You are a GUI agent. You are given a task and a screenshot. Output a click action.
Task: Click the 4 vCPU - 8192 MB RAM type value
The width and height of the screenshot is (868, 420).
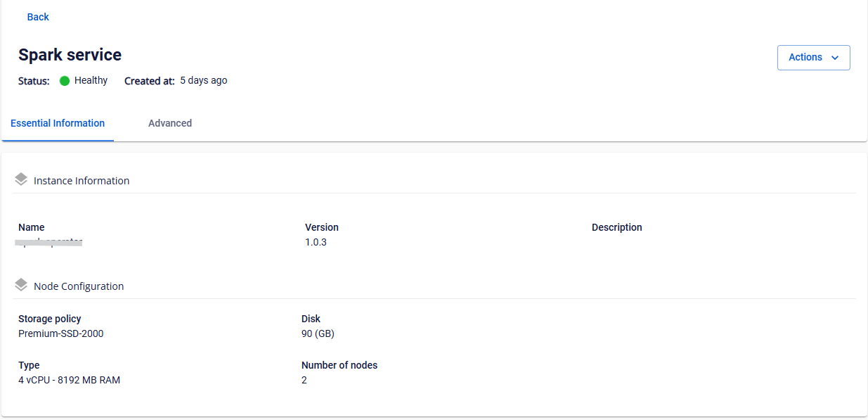pyautogui.click(x=69, y=380)
